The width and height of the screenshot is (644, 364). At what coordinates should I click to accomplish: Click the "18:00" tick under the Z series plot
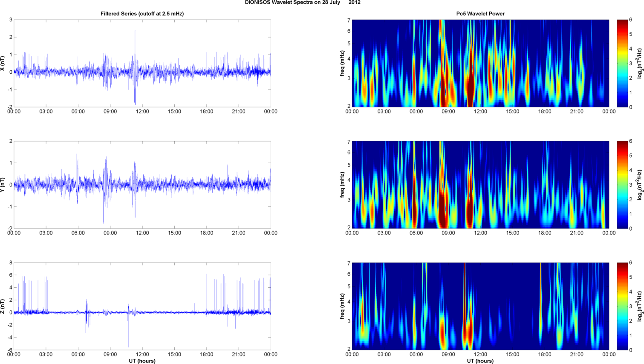[x=207, y=355]
